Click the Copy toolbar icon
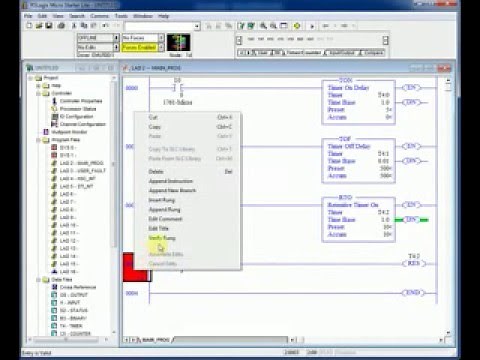Screen dimensions: 480x360 click(84, 26)
